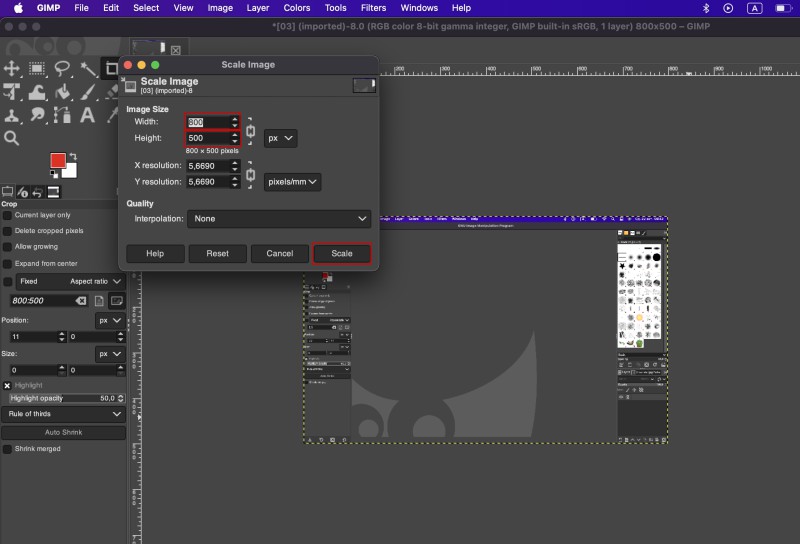This screenshot has width=800, height=544.
Task: Open the Interpolation None dropdown
Action: (x=279, y=218)
